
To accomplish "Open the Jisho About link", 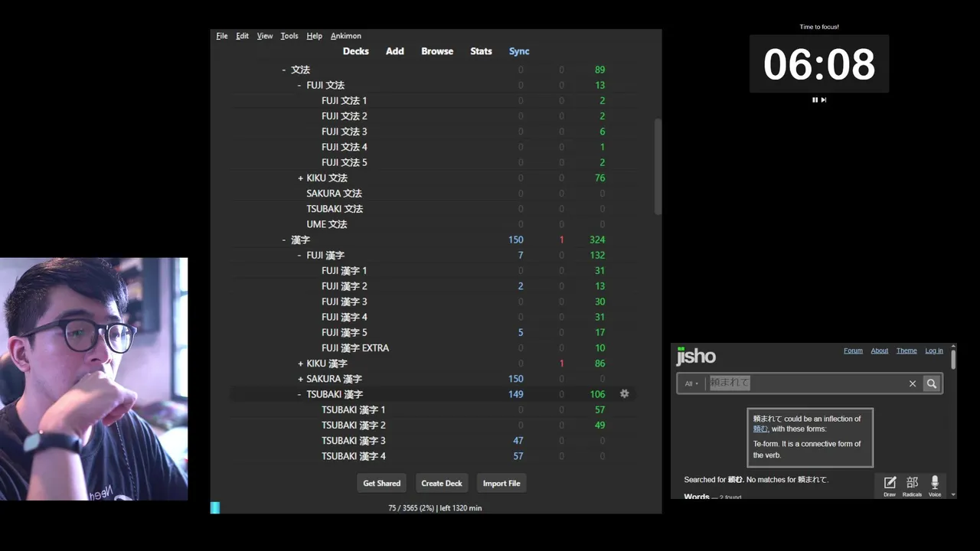I will (880, 350).
